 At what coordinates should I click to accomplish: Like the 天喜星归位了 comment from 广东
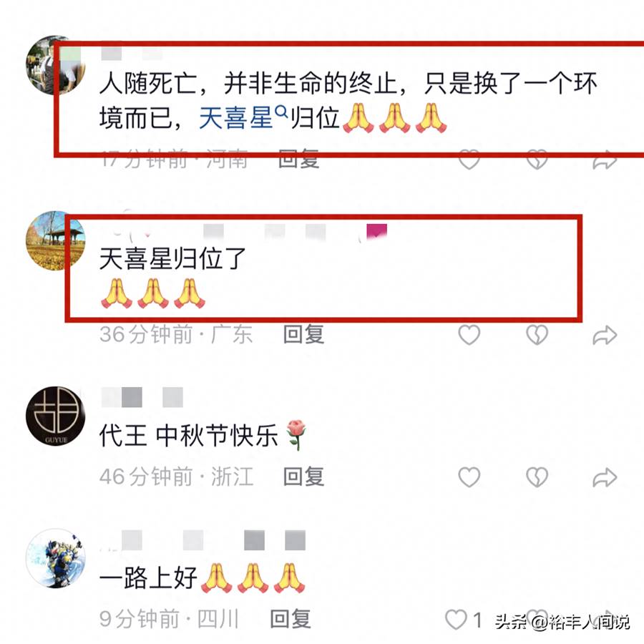point(469,335)
